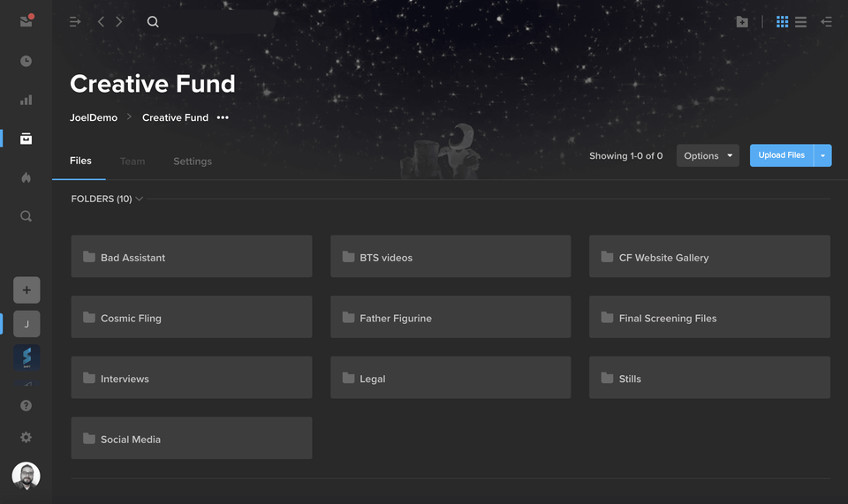Open the Father Figurine folder
848x504 pixels.
(x=450, y=317)
